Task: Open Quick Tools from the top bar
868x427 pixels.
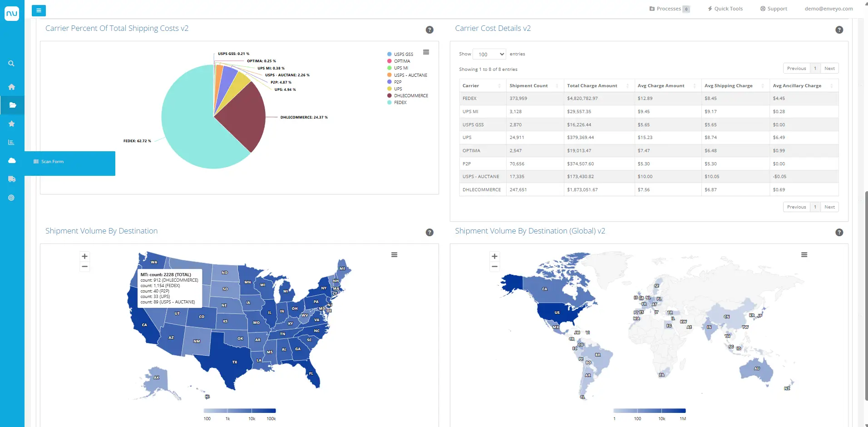Action: [725, 8]
